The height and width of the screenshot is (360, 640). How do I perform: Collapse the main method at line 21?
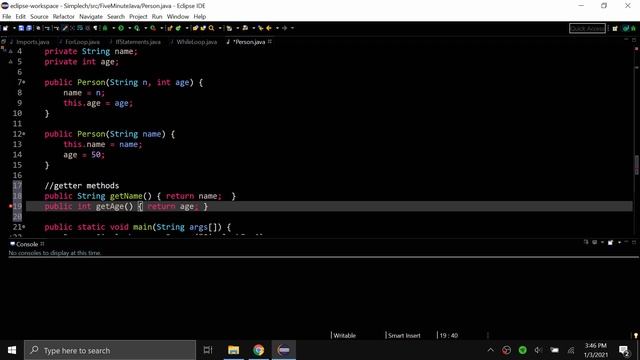[x=24, y=227]
